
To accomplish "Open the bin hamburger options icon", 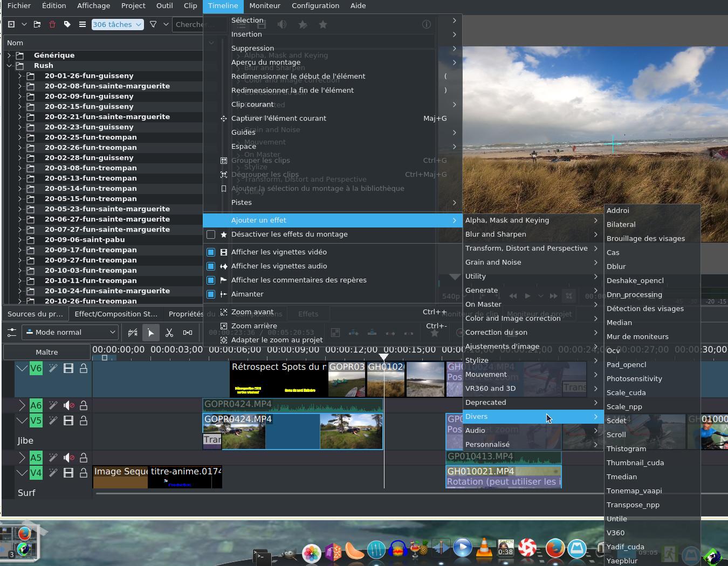I will pos(83,24).
